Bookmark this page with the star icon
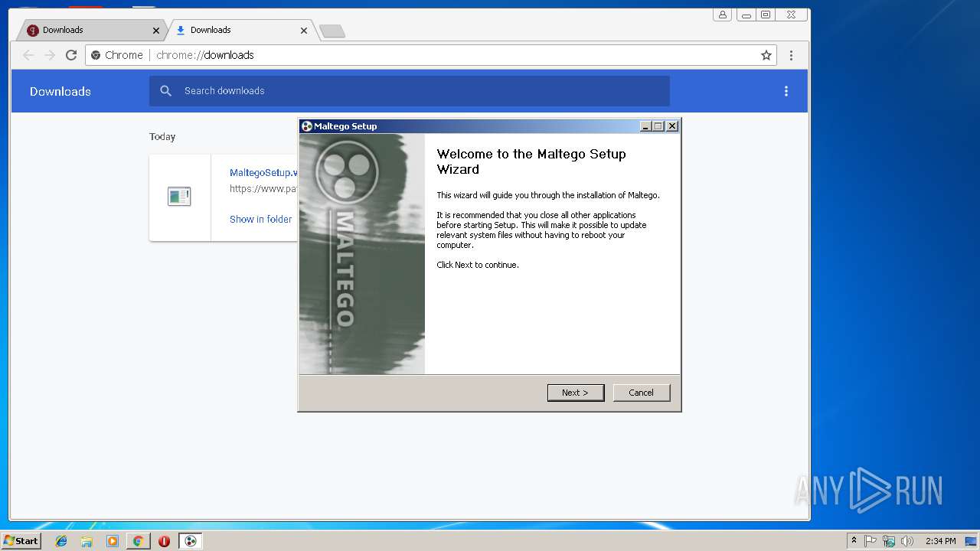Image resolution: width=980 pixels, height=551 pixels. (766, 55)
